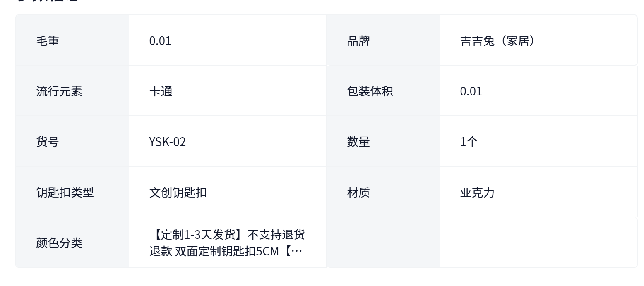Click the 钥匙扣类型 label cell

(65, 192)
